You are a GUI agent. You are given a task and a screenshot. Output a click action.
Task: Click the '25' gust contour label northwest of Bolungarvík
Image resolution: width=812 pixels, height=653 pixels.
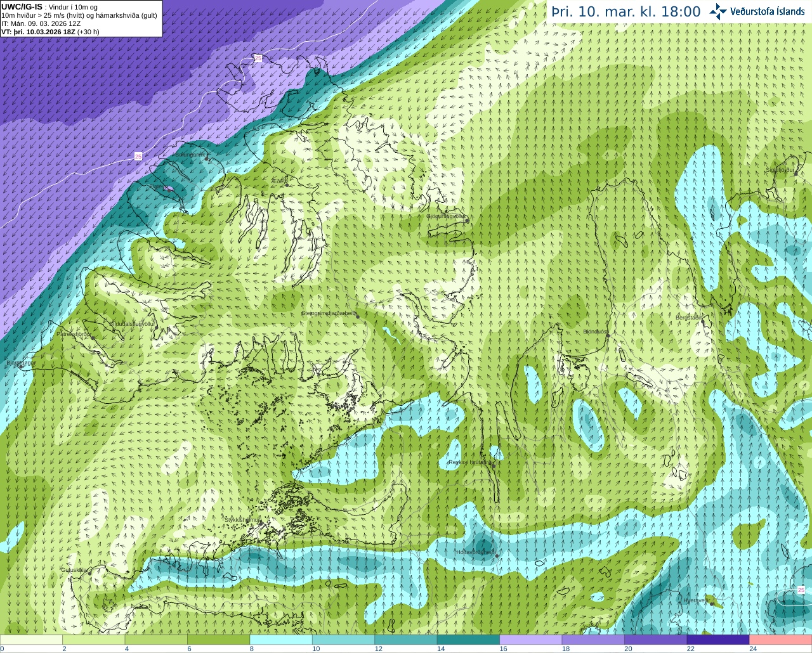(138, 156)
